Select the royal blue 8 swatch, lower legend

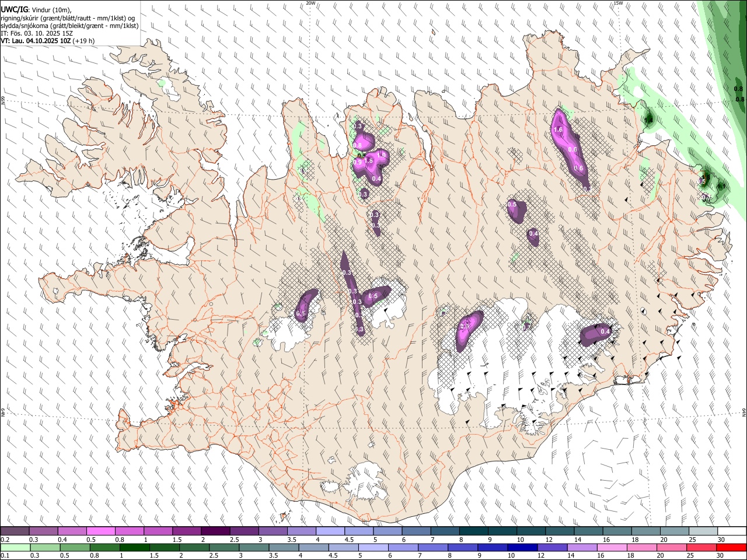[x=463, y=547]
